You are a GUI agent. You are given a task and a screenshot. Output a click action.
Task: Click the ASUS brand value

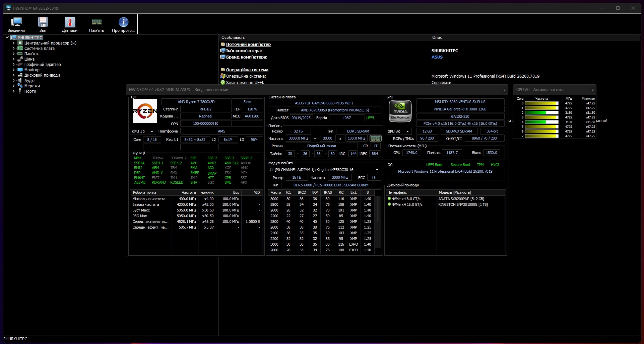[x=437, y=57]
